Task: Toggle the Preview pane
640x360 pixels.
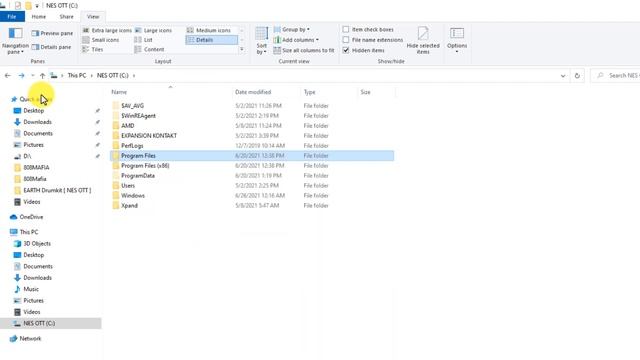Action: click(52, 33)
